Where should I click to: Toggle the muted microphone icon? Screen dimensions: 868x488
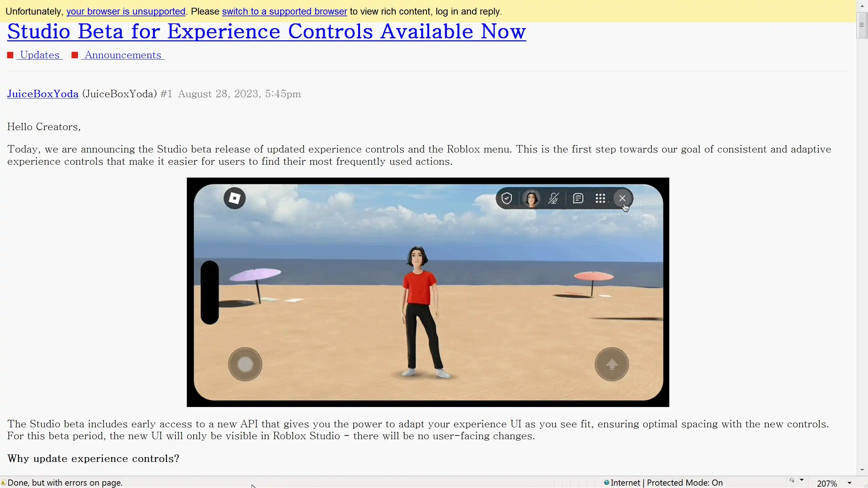553,198
